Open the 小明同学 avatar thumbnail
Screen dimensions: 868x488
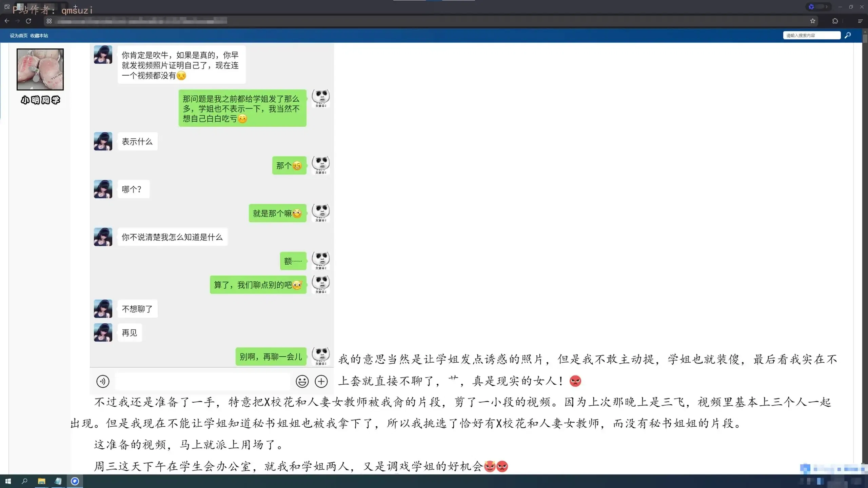click(40, 69)
